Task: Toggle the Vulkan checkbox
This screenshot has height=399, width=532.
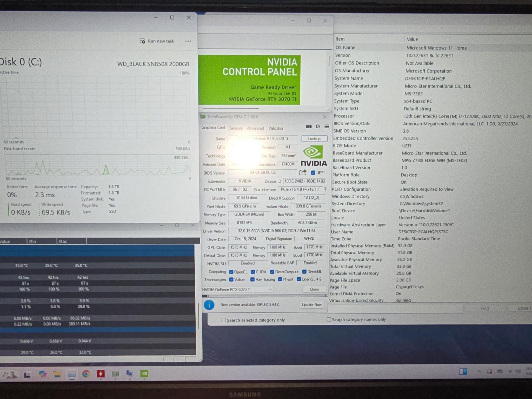Action: [x=231, y=280]
